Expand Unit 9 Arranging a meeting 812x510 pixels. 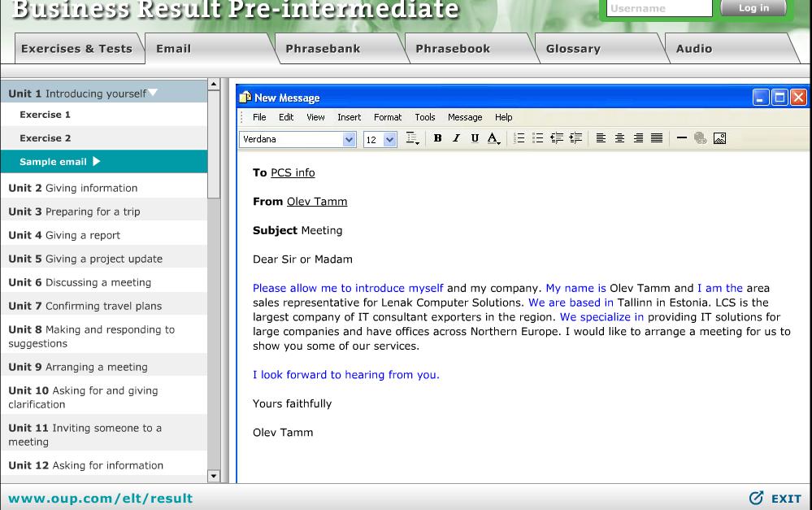(x=104, y=366)
